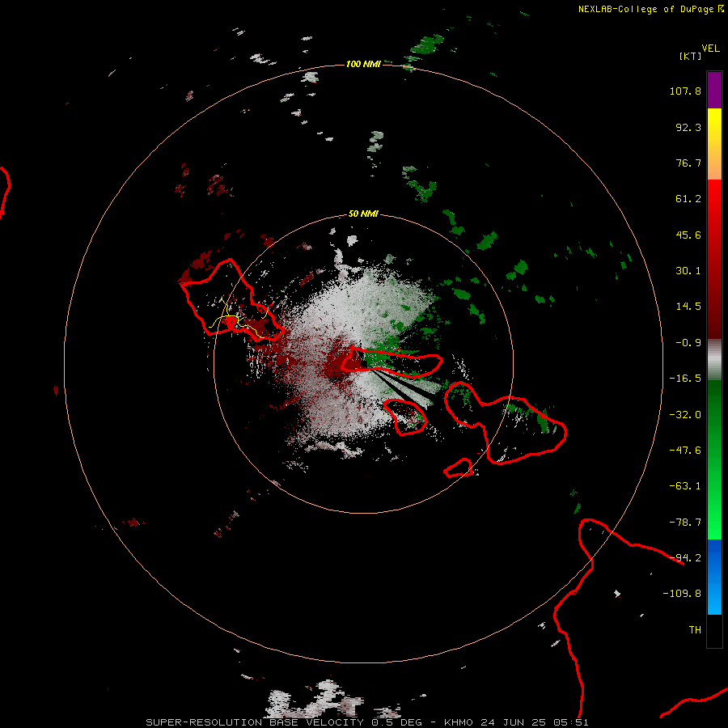Click the 76.7 velocity scale value
The height and width of the screenshot is (728, 728).
tap(688, 163)
